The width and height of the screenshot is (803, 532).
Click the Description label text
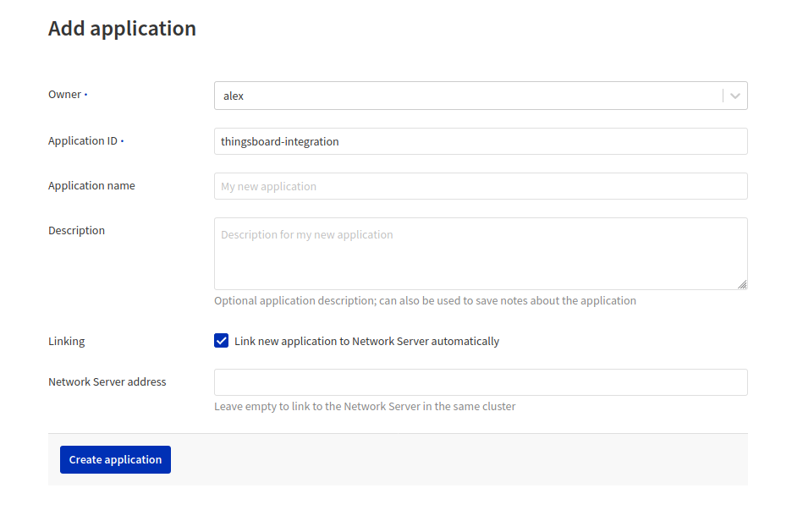tap(76, 231)
